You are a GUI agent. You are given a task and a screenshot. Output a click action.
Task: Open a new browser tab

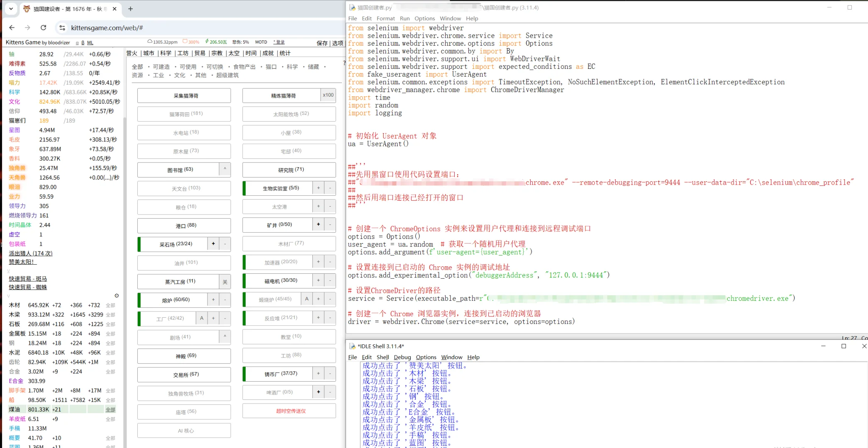[x=130, y=9]
